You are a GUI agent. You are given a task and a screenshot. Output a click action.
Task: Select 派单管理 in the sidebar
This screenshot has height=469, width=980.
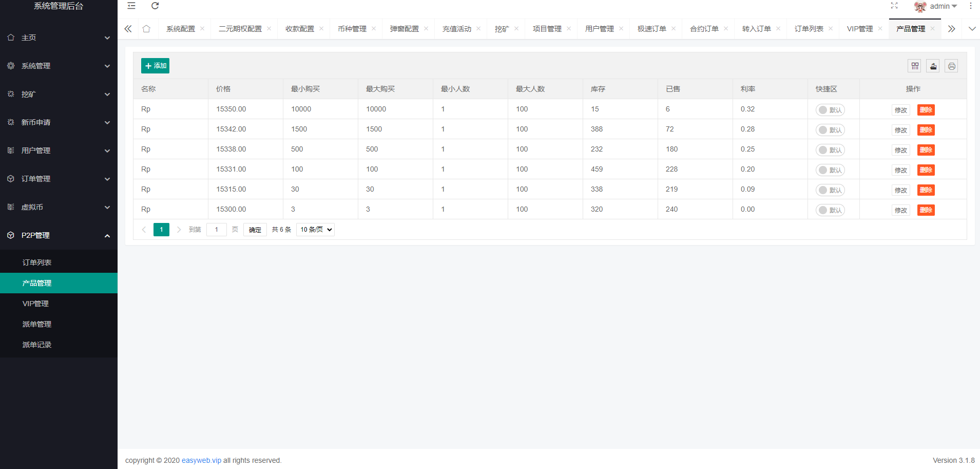pos(37,324)
